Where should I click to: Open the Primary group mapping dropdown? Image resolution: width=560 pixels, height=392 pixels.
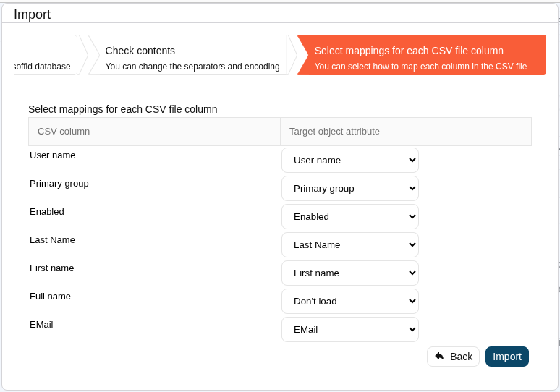tap(350, 188)
